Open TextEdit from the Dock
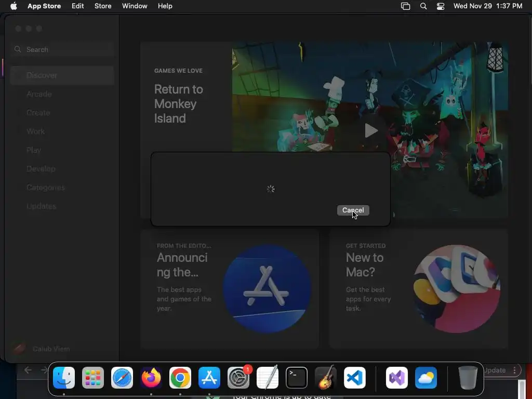 pyautogui.click(x=268, y=378)
